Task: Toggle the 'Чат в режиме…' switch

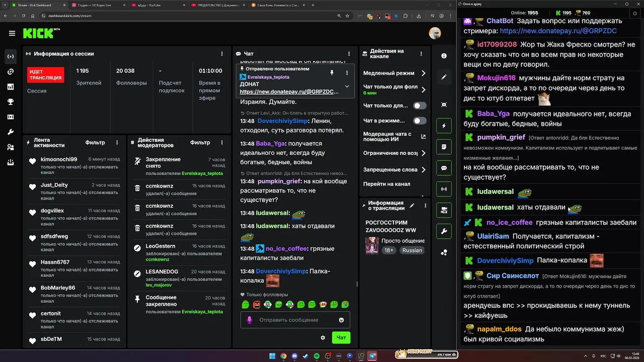Action: point(420,121)
